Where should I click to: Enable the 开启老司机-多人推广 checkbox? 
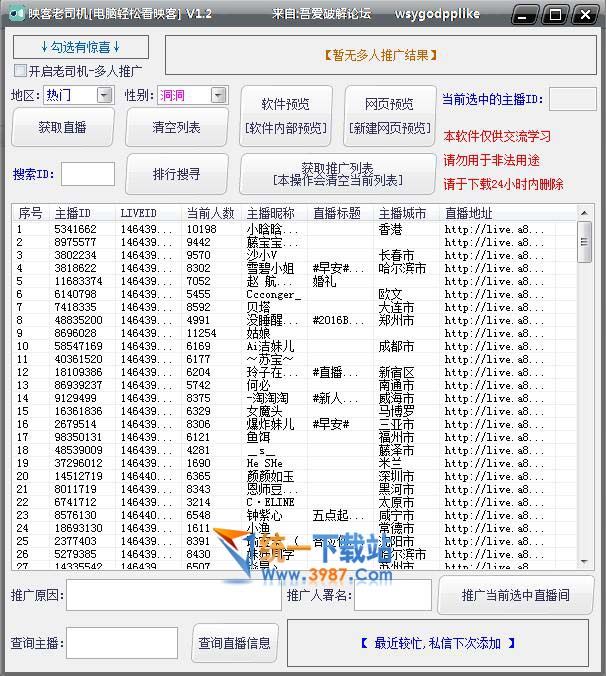[x=21, y=71]
